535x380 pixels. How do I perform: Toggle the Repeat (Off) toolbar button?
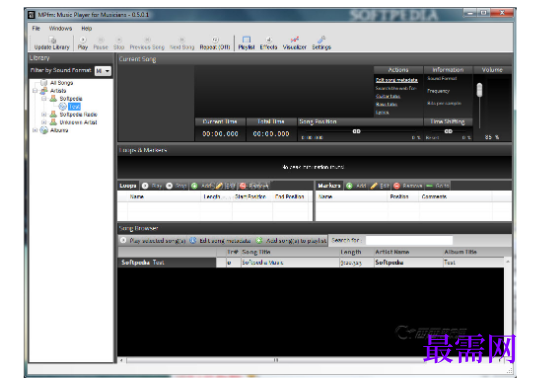[215, 43]
